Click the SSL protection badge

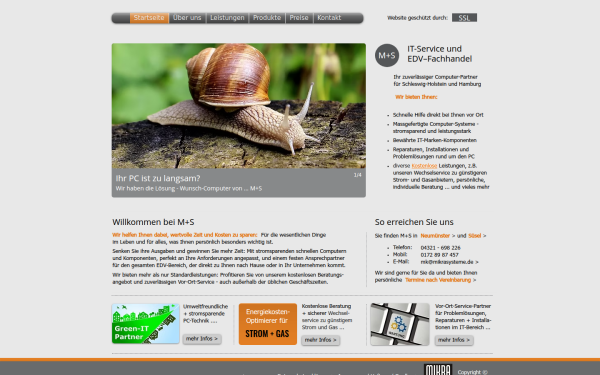[x=464, y=18]
